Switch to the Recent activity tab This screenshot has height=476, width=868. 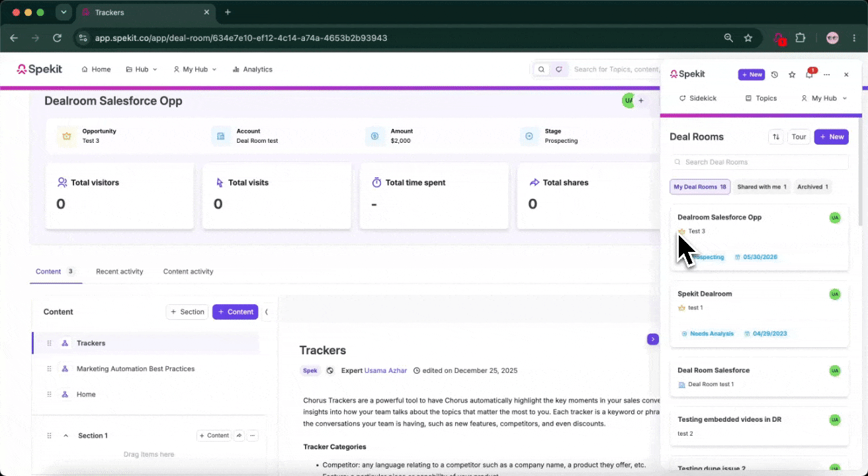point(120,272)
